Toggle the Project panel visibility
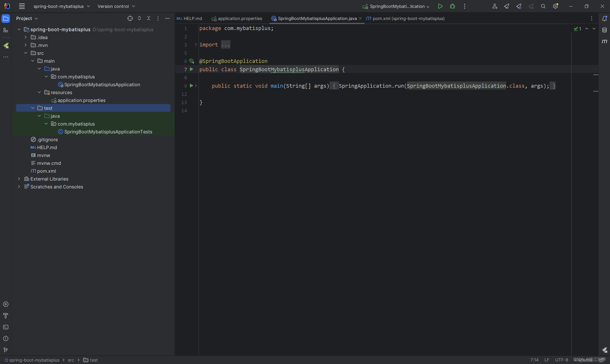The height and width of the screenshot is (364, 610). 6,18
